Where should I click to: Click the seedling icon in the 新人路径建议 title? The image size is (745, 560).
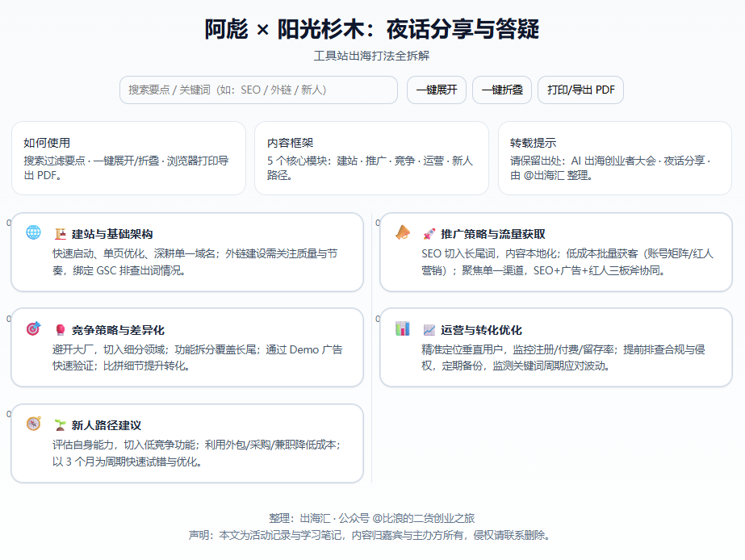click(x=60, y=422)
